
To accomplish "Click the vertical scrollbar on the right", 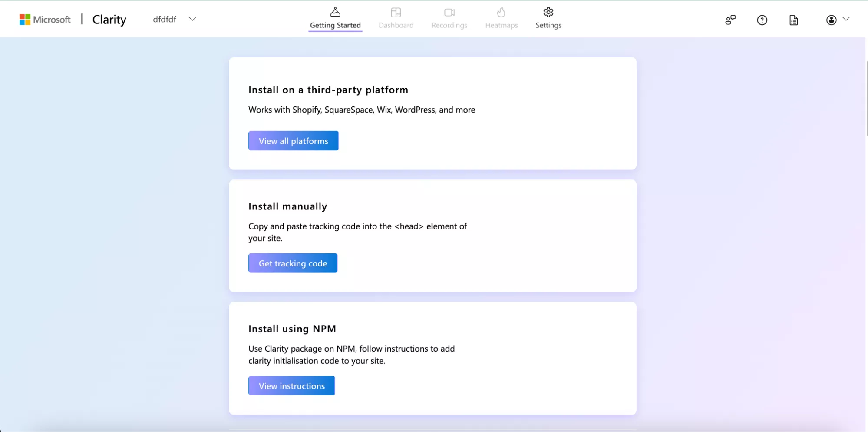I will [866, 99].
